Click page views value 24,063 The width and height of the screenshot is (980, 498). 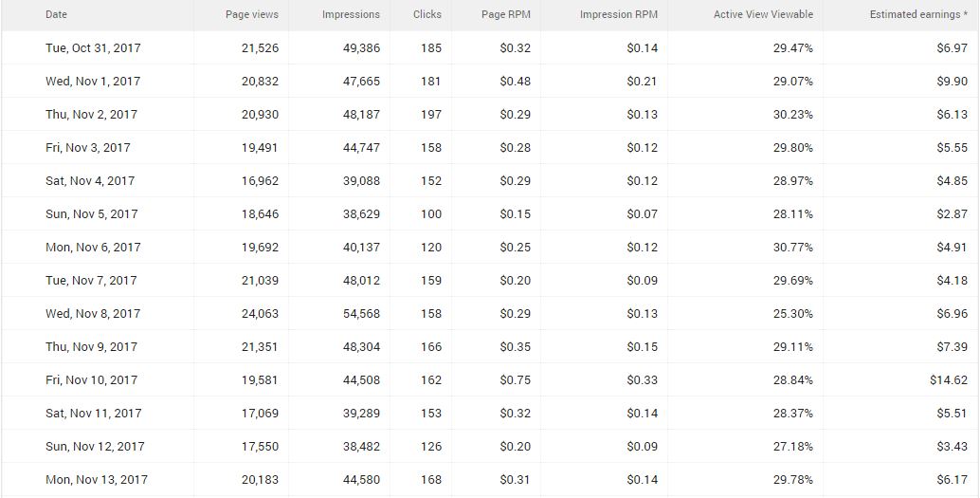pyautogui.click(x=260, y=313)
